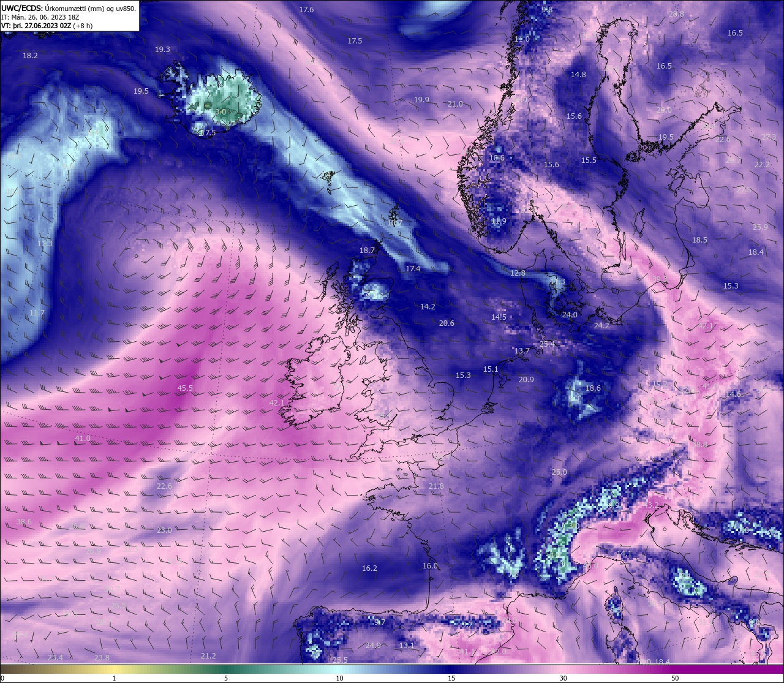Click the 14.1 value over Italy
Image resolution: width=784 pixels, height=683 pixels.
click(624, 554)
